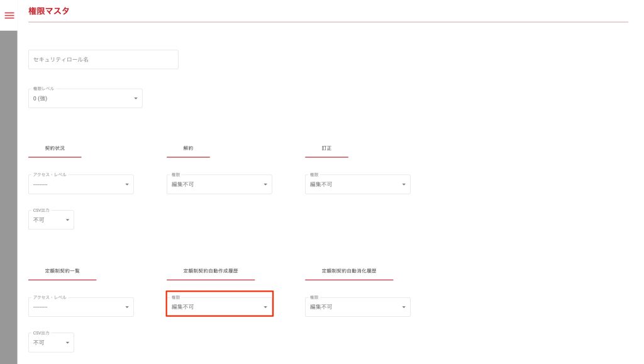Click the 訂正 section heading
644x364 pixels.
(x=326, y=148)
